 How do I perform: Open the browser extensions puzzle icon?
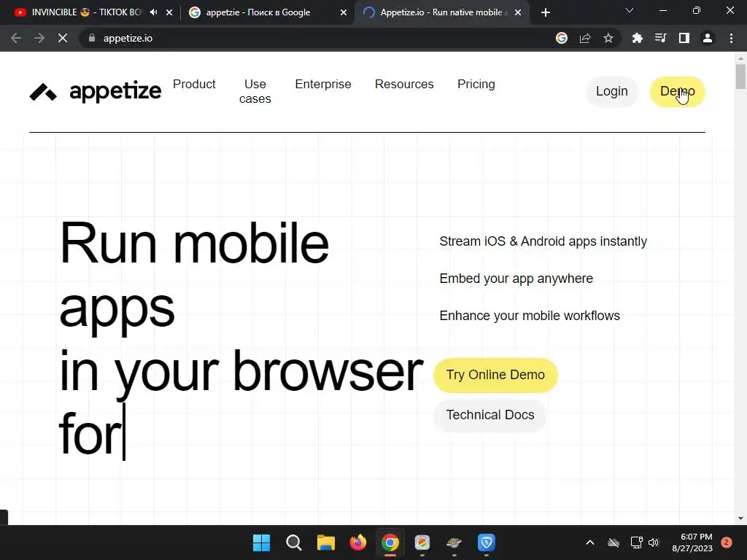637,38
